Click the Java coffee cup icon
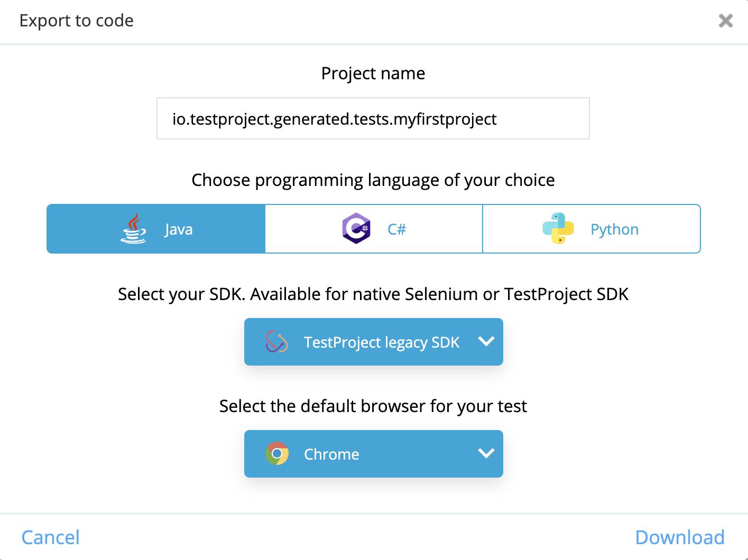 point(133,228)
